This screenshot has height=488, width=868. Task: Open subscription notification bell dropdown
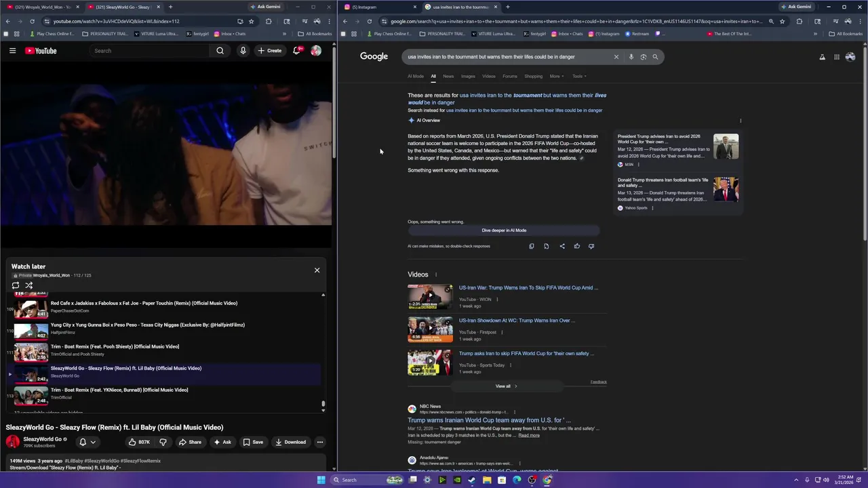click(87, 442)
